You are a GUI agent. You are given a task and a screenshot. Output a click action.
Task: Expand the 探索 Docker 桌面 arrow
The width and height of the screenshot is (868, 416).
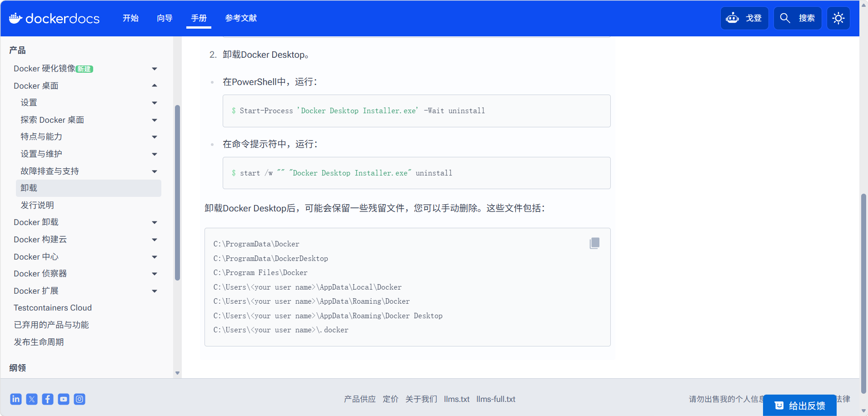155,120
